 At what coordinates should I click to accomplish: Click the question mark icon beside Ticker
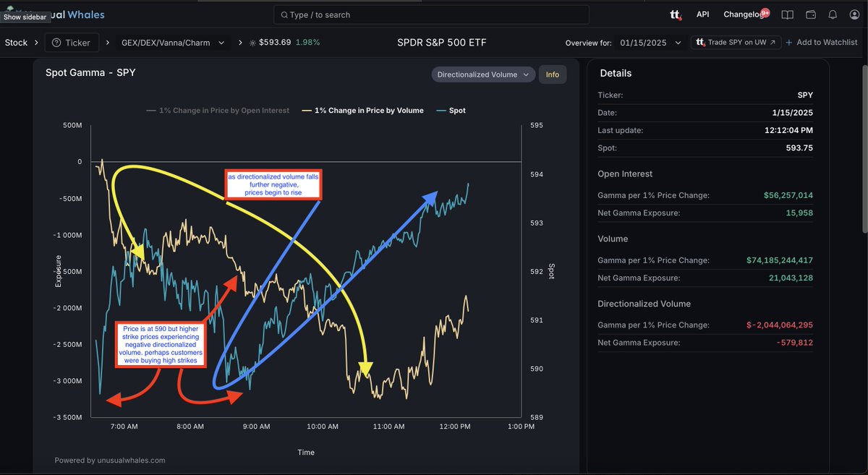pos(56,43)
